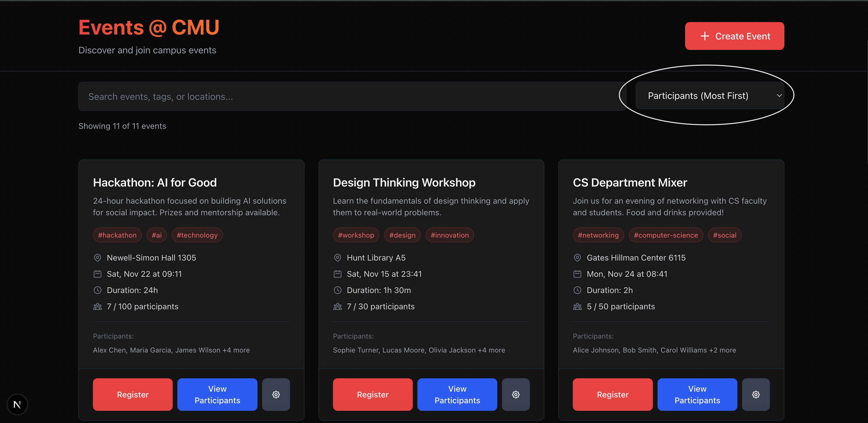The image size is (868, 423).
Task: Click location pin icon beside Newell-Simon Hall
Action: click(97, 258)
